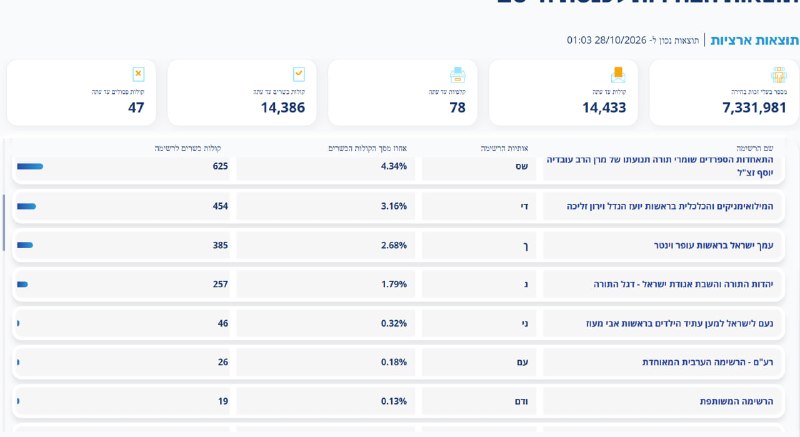
Task: Click the list letters 'שס'
Action: pos(521,166)
